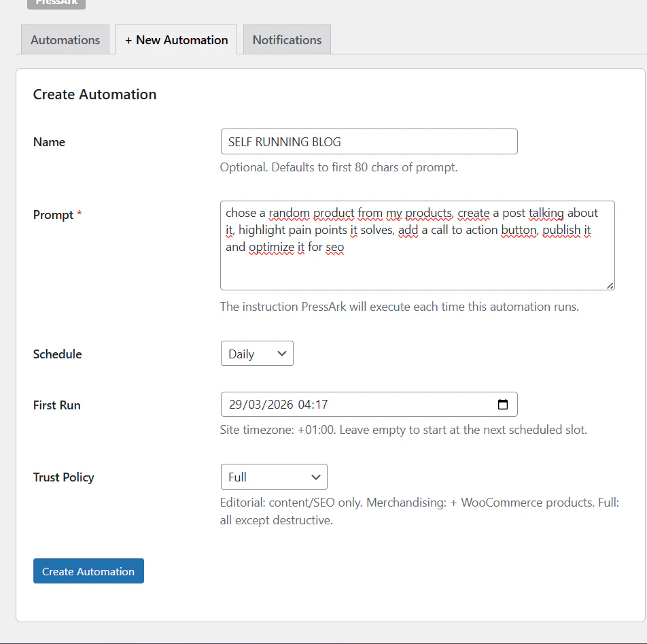Click the Create Automation button

point(88,571)
